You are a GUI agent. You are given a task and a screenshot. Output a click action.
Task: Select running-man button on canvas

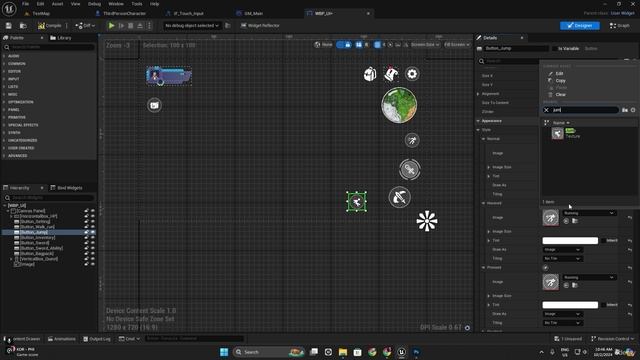[x=412, y=140]
